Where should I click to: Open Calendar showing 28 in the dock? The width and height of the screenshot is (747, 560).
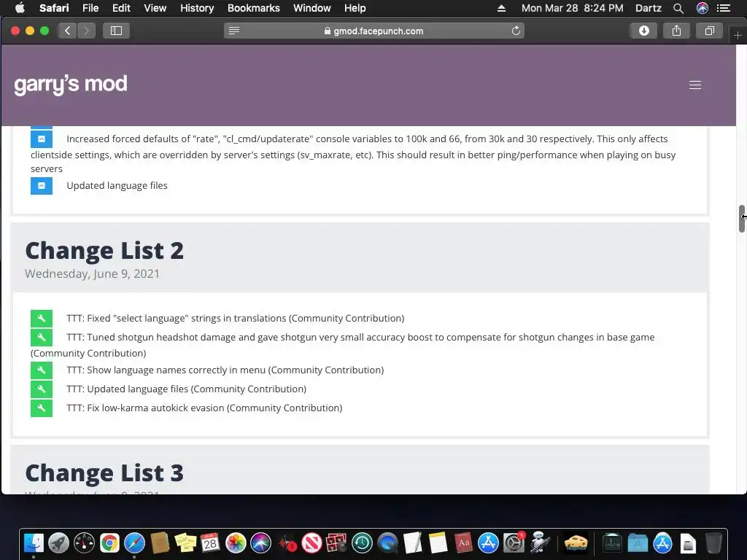click(x=210, y=542)
